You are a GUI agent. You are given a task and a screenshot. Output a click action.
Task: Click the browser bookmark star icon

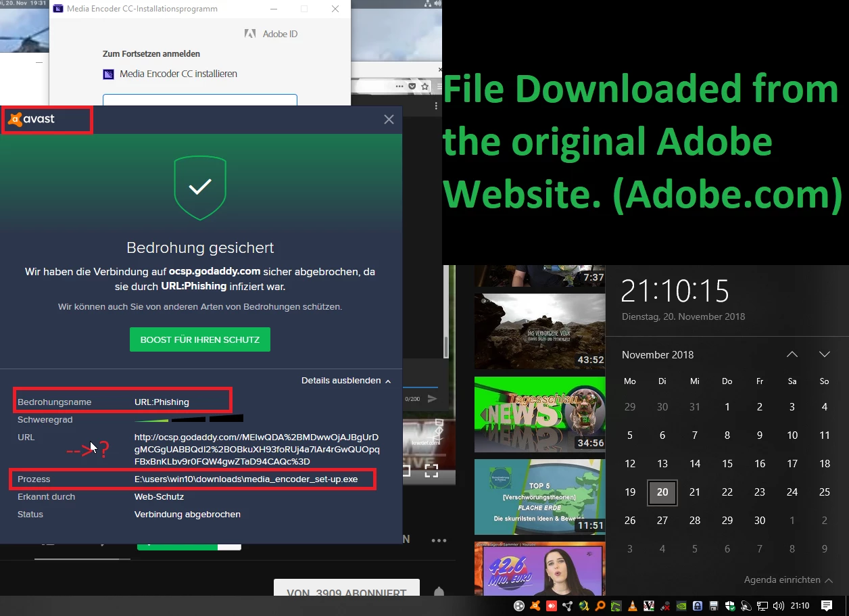point(424,87)
